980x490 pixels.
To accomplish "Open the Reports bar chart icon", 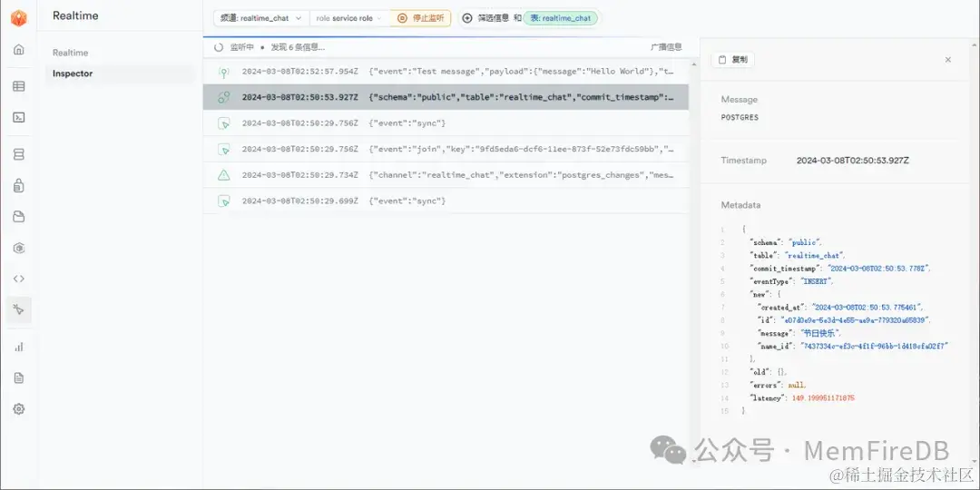I will pos(19,347).
